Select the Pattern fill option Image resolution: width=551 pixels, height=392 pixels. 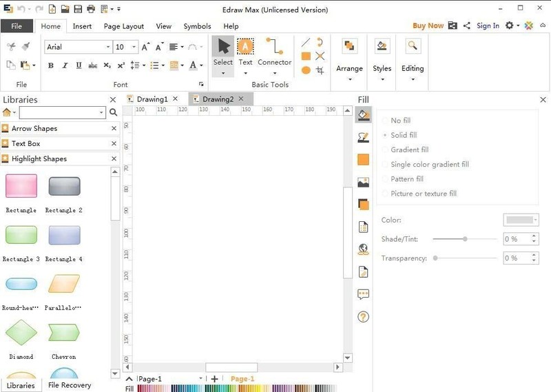[x=403, y=179]
